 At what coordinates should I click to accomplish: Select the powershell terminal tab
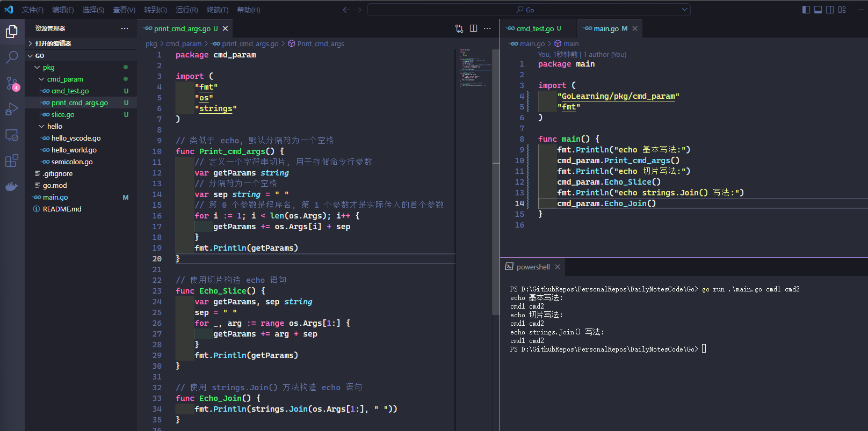click(x=533, y=267)
